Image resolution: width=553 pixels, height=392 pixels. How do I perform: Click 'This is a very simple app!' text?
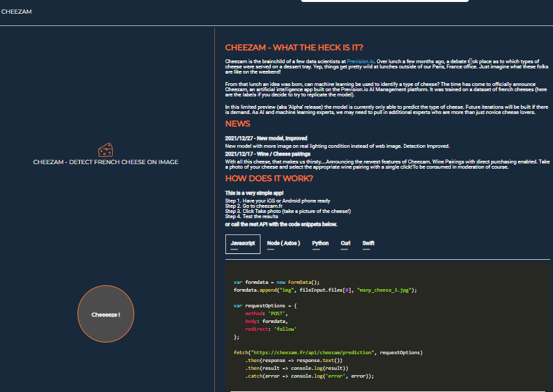point(254,193)
